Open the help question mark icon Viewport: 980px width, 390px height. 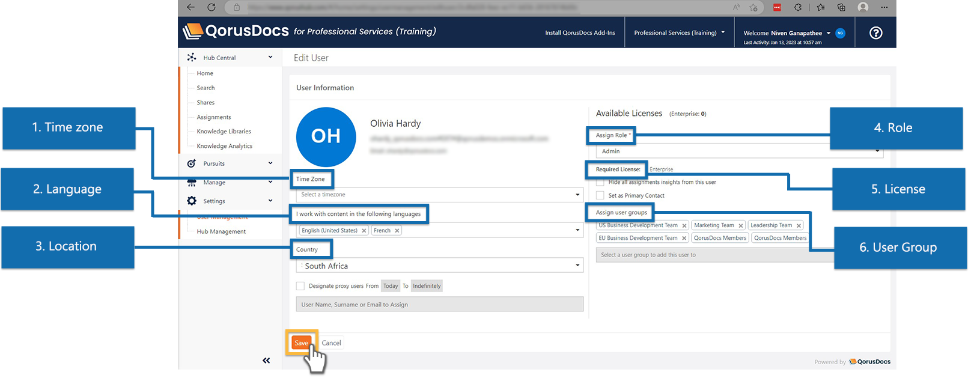[876, 32]
